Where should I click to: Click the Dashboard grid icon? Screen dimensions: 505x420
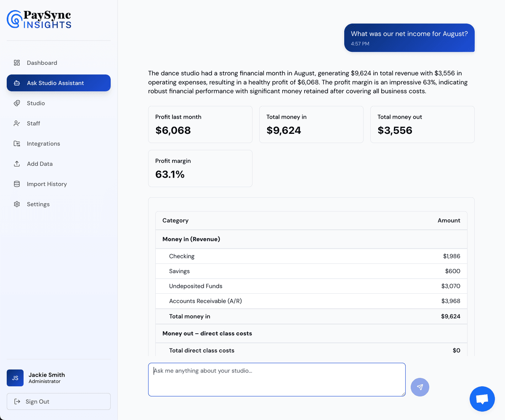17,63
